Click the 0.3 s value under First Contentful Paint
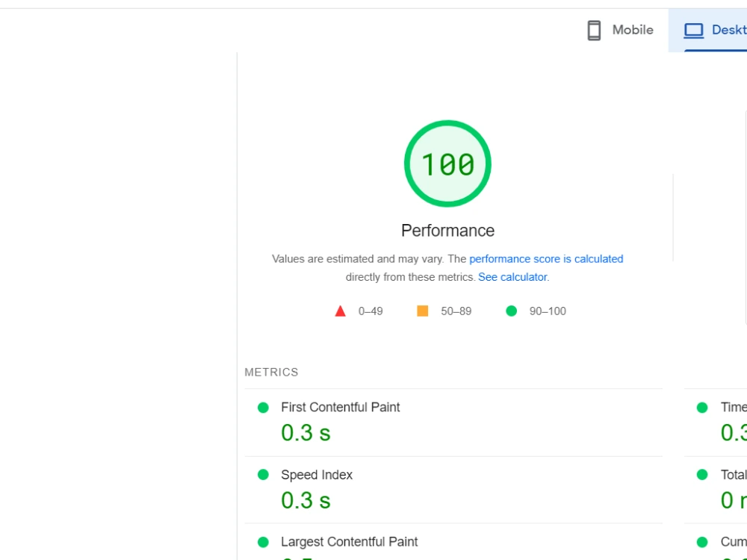Viewport: 747px width, 560px height. (x=306, y=433)
